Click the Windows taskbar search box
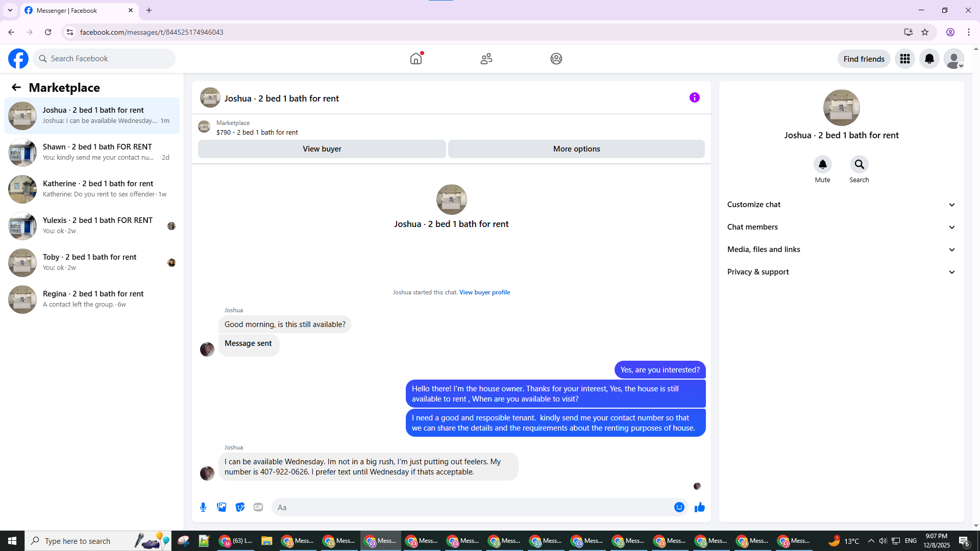This screenshot has width=980, height=551. tap(98, 541)
